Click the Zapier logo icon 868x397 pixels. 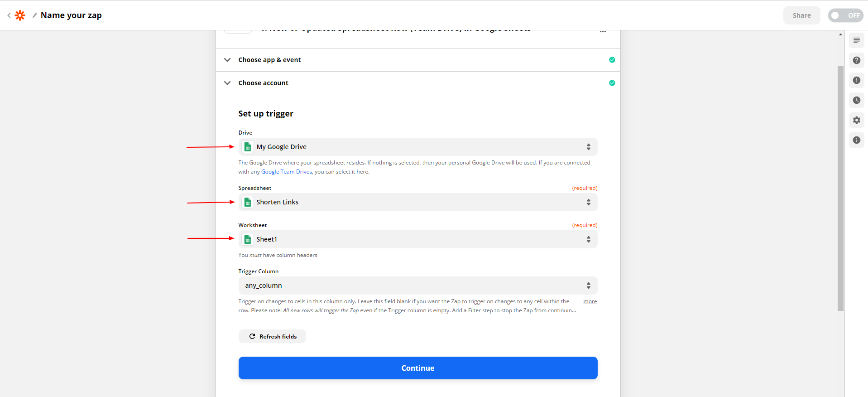(x=20, y=15)
